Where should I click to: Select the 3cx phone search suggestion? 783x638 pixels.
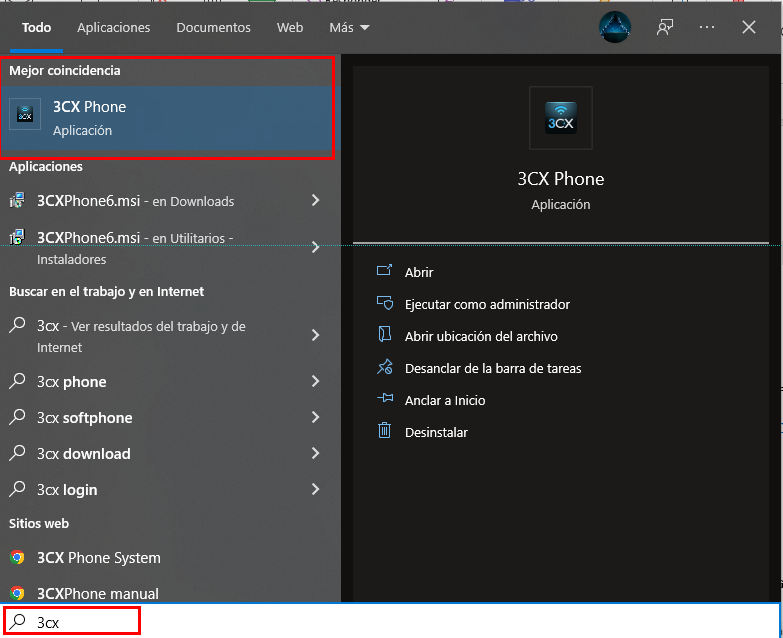(170, 381)
